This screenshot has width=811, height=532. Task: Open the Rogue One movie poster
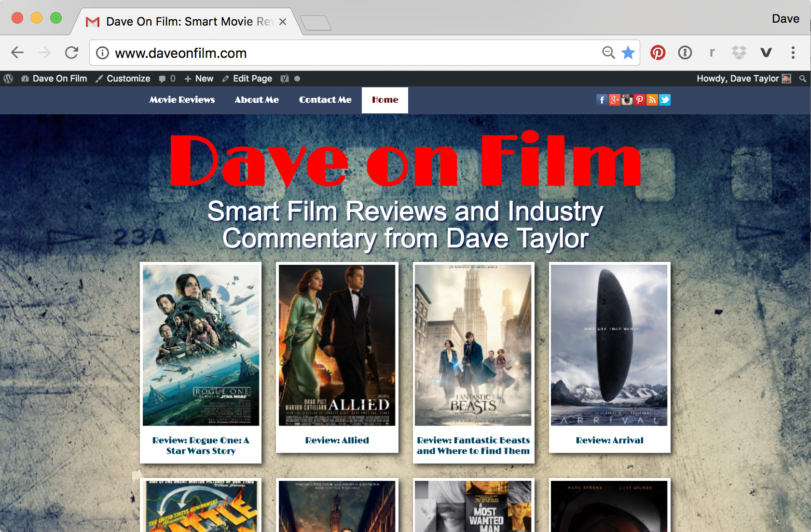[201, 345]
